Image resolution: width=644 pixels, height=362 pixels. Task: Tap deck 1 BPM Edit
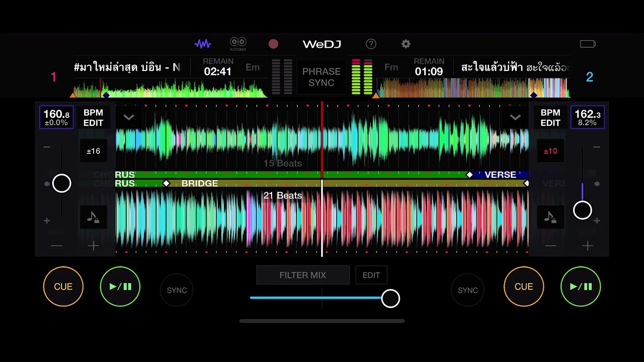point(93,118)
